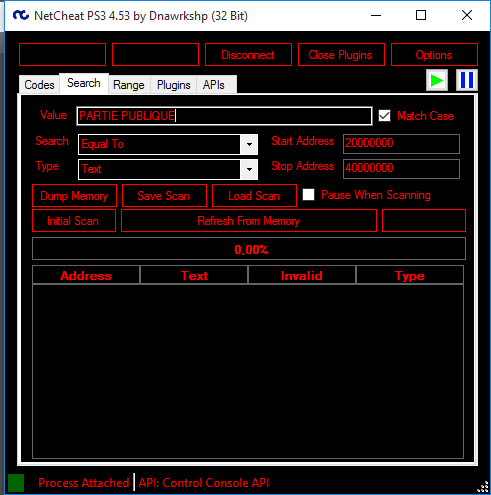The height and width of the screenshot is (495, 491).
Task: Click the Initial Scan button
Action: pyautogui.click(x=74, y=221)
